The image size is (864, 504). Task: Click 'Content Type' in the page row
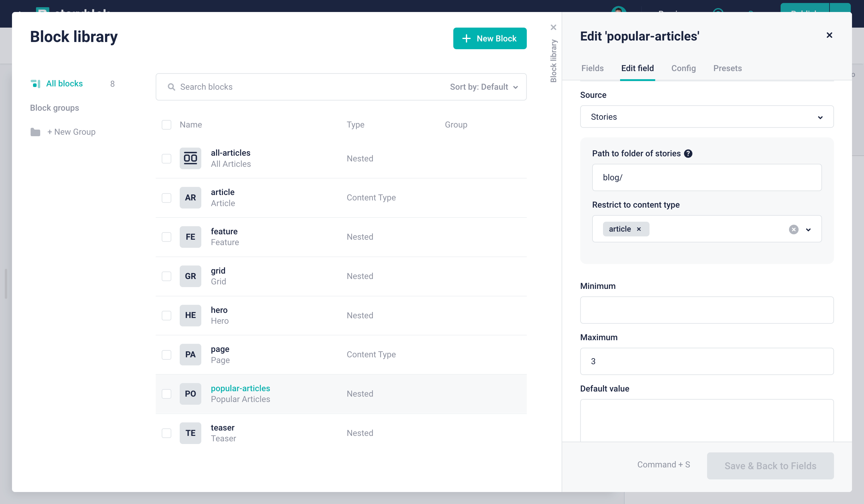(x=371, y=355)
